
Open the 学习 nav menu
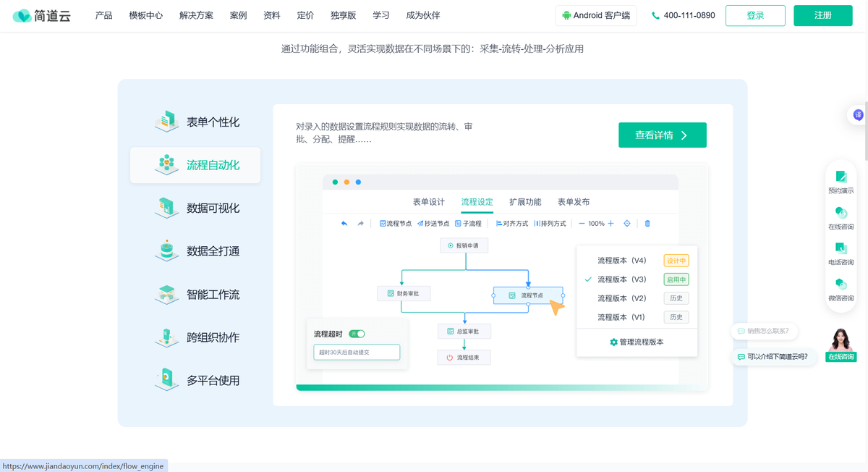(x=381, y=15)
